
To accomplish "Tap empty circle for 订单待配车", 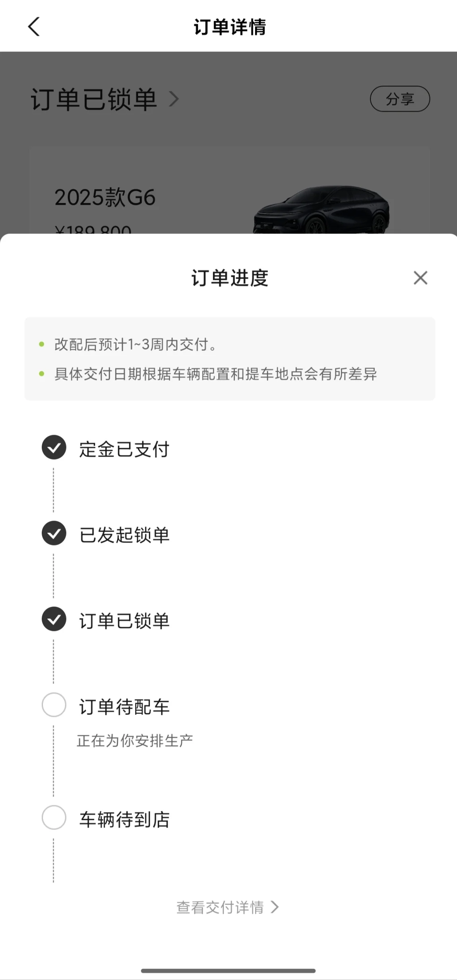I will point(54,704).
